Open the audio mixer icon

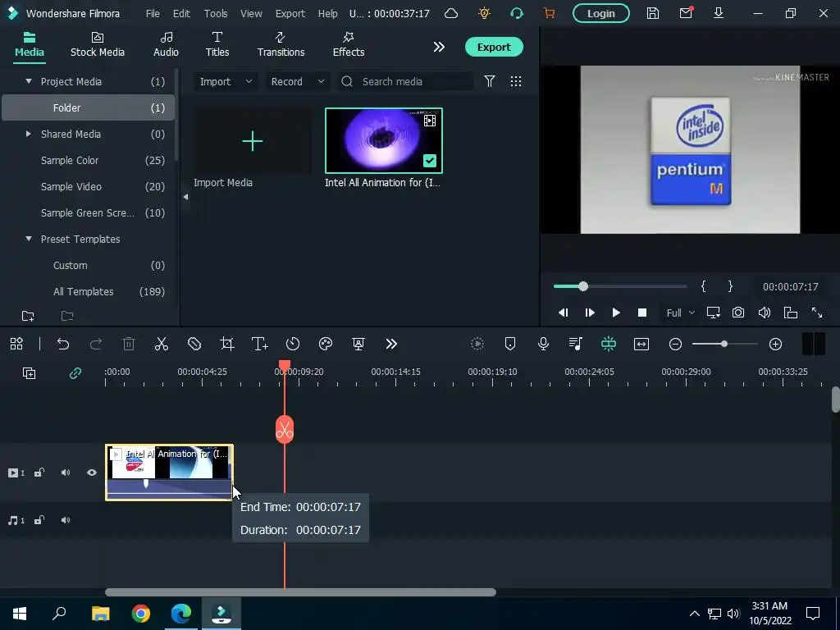point(576,344)
